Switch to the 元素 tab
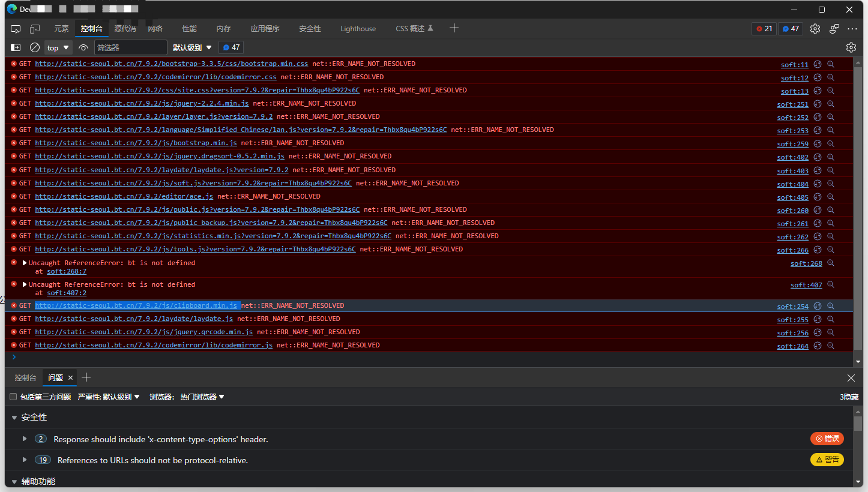The image size is (868, 492). pyautogui.click(x=61, y=29)
